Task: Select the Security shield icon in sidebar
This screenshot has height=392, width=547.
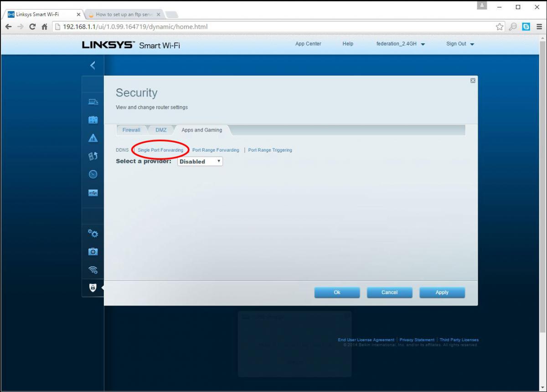Action: tap(93, 288)
